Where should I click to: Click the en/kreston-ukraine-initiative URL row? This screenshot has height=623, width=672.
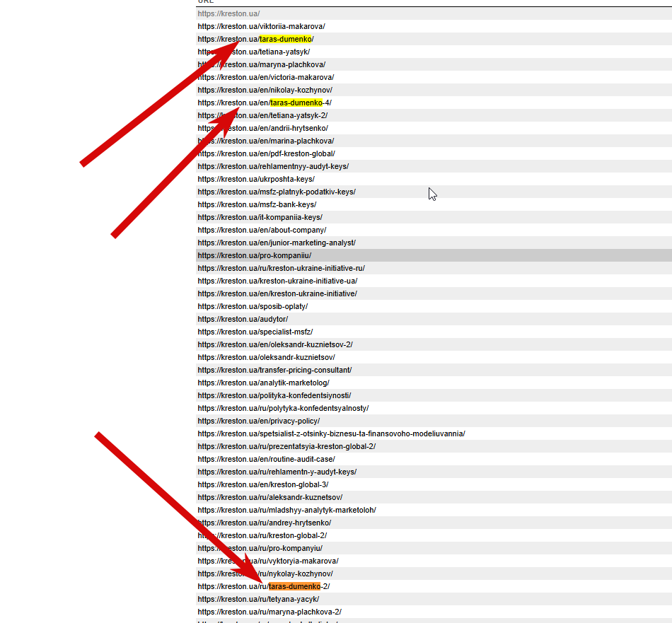tap(434, 294)
